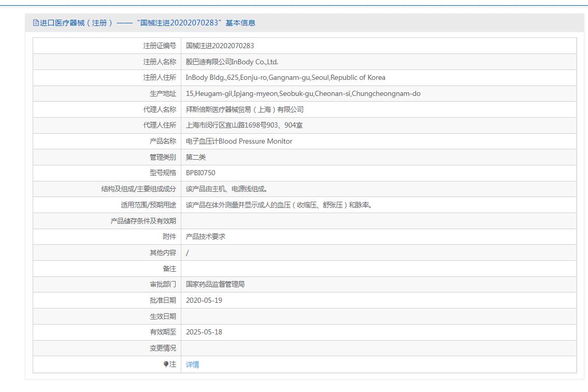Click the intended use description text
The width and height of the screenshot is (588, 392).
279,205
